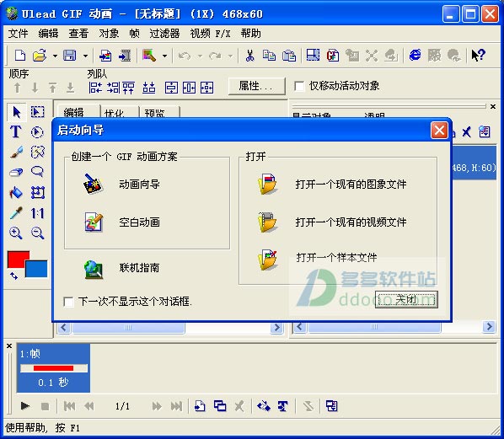This screenshot has height=439, width=504.
Task: Select the Text tool
Action: pyautogui.click(x=16, y=132)
